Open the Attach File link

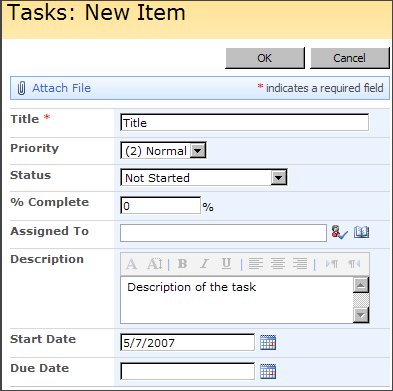point(62,88)
